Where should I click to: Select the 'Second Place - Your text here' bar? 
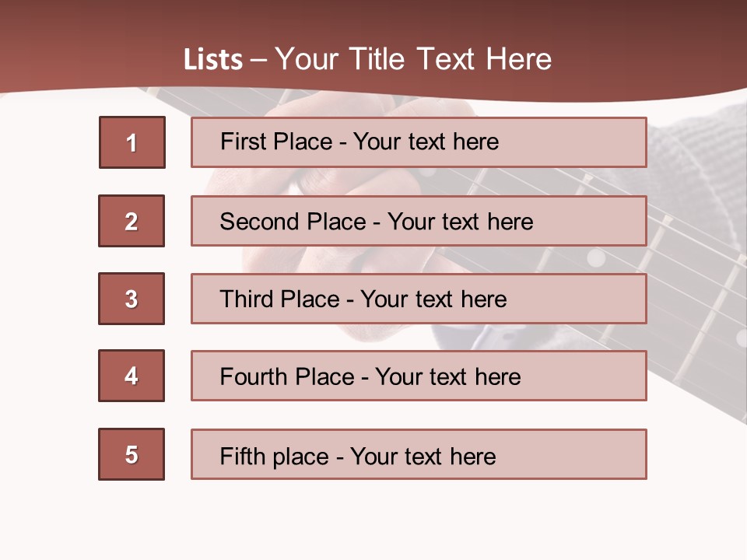click(419, 221)
